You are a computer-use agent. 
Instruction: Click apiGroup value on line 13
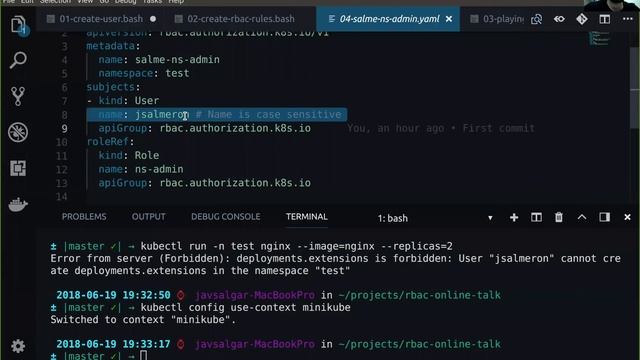235,183
